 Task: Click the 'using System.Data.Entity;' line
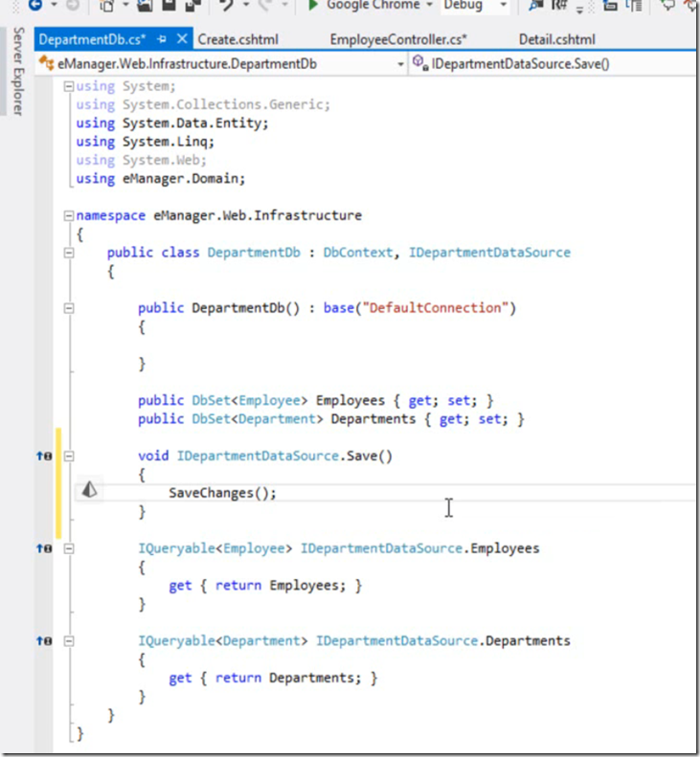tap(172, 123)
